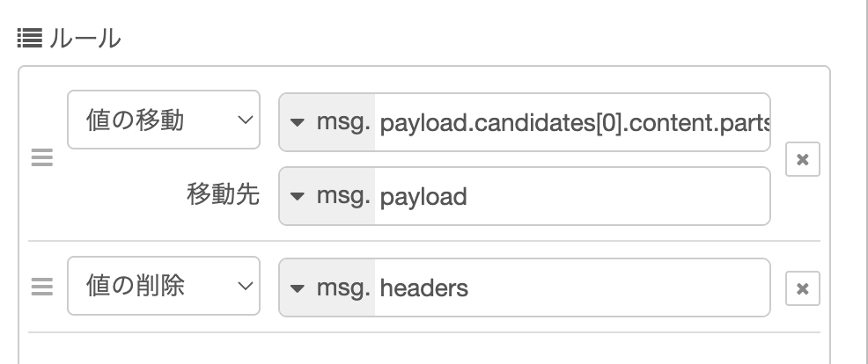The image size is (868, 364).
Task: Click the payload.candidates[0].content.parts input field
Action: tap(572, 121)
